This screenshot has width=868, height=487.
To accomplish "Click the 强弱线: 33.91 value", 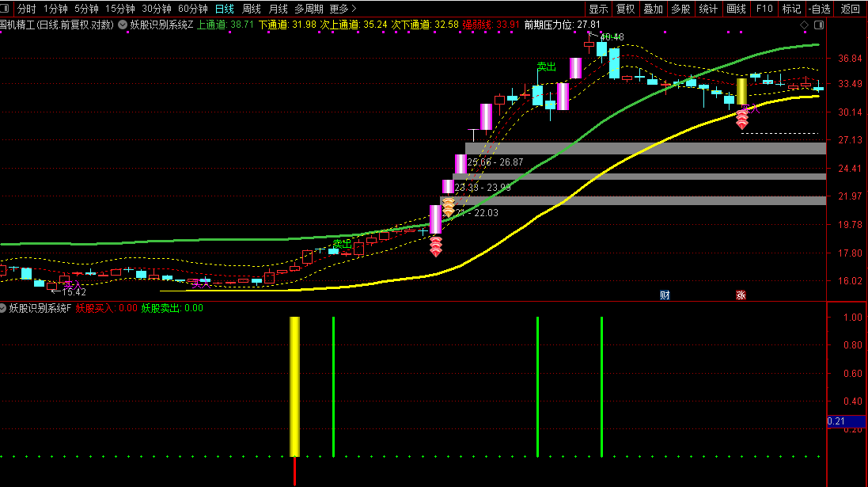I will (491, 25).
